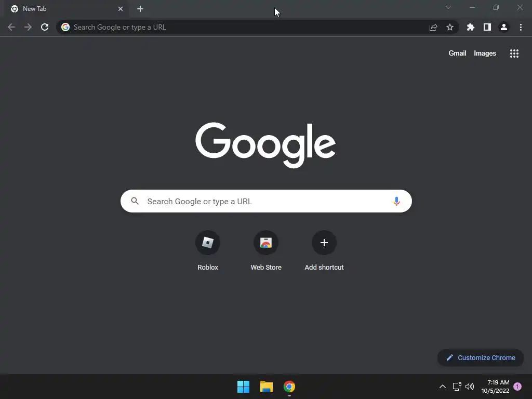Restore down the Chrome window

(496, 7)
